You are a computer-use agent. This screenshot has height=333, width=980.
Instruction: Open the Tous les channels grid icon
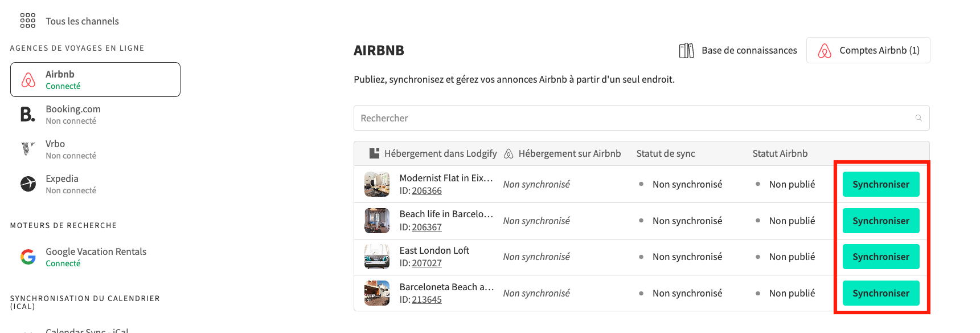pyautogui.click(x=27, y=21)
